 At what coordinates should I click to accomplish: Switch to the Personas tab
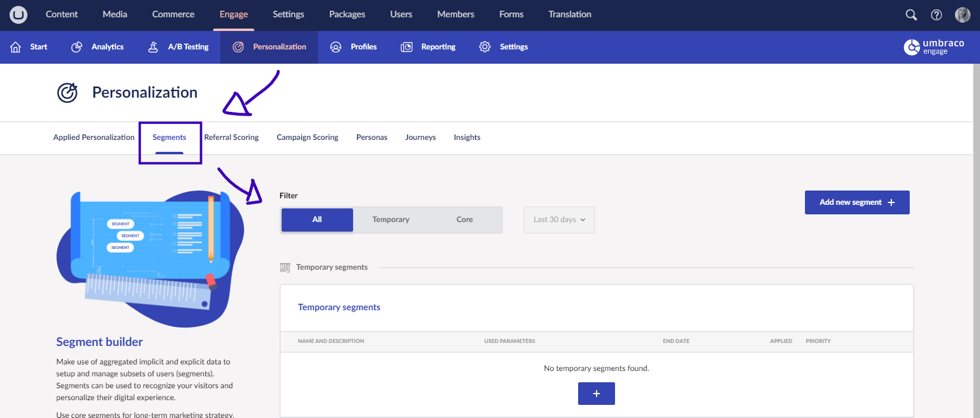[372, 138]
